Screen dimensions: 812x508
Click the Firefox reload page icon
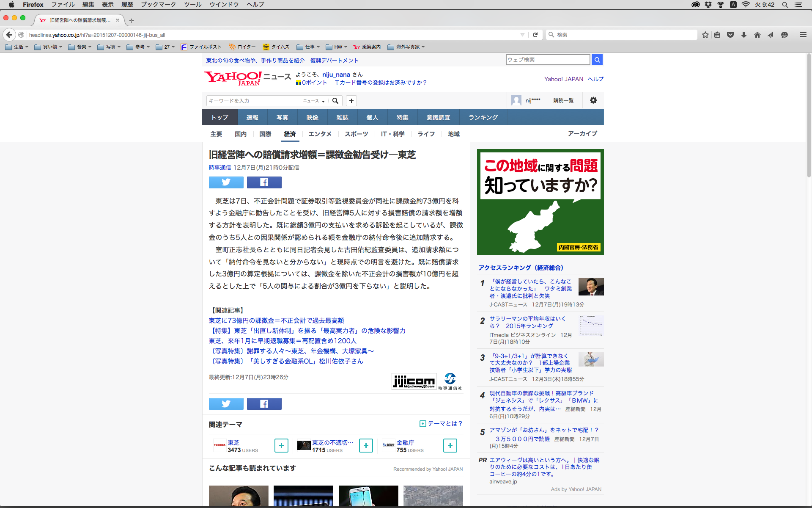click(535, 35)
